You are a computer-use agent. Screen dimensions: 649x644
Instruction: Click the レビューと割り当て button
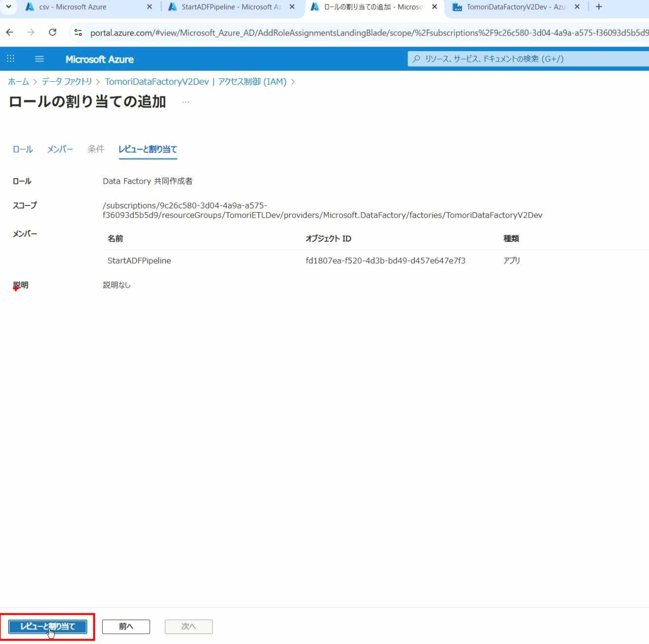pyautogui.click(x=48, y=626)
